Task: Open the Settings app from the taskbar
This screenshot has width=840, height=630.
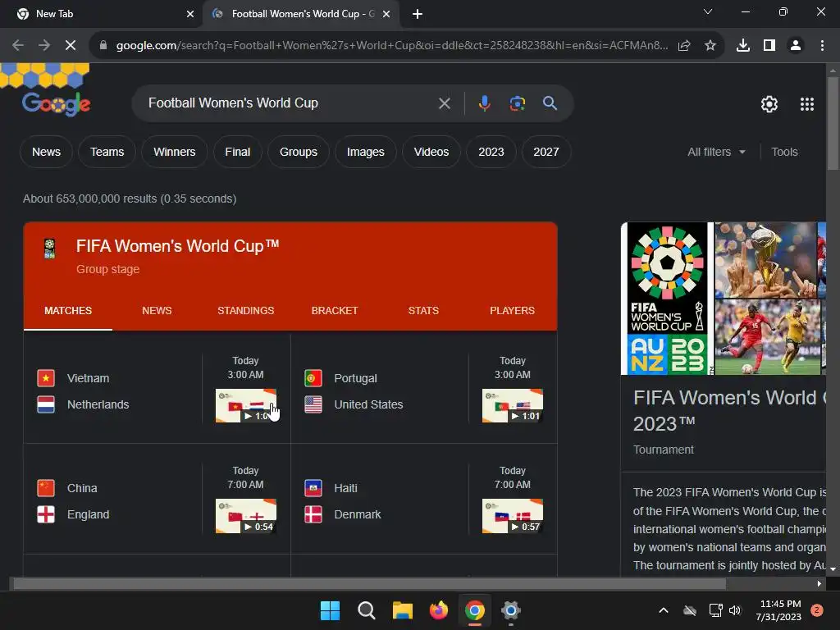Action: pyautogui.click(x=511, y=610)
